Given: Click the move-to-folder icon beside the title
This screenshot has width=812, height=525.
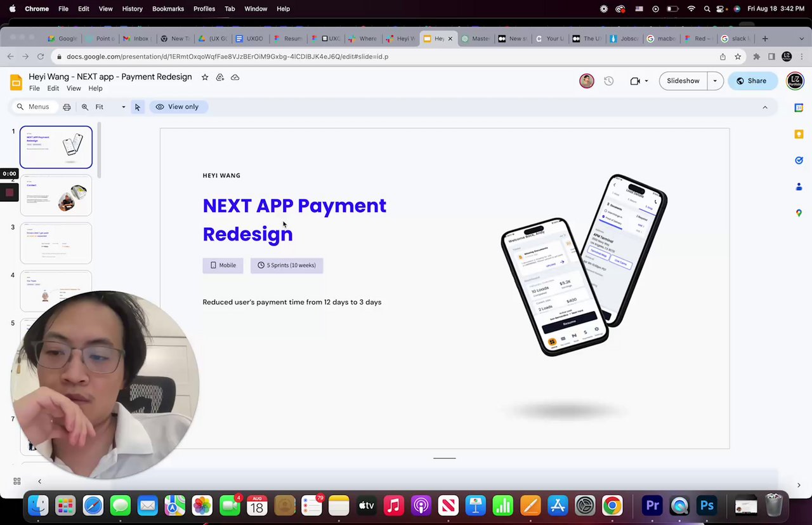Looking at the screenshot, I should tap(220, 77).
